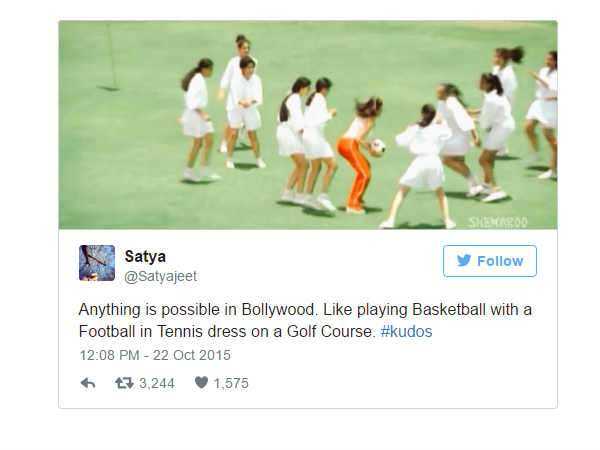Click the Twitter bird icon in Follow button
600x450 pixels.
coord(464,261)
